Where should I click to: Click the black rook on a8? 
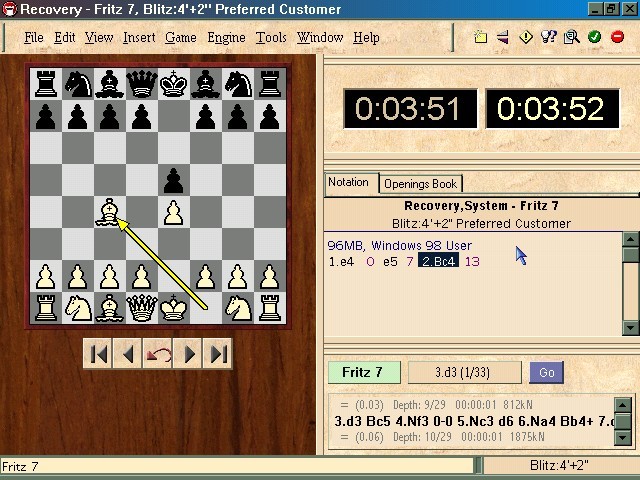click(46, 84)
